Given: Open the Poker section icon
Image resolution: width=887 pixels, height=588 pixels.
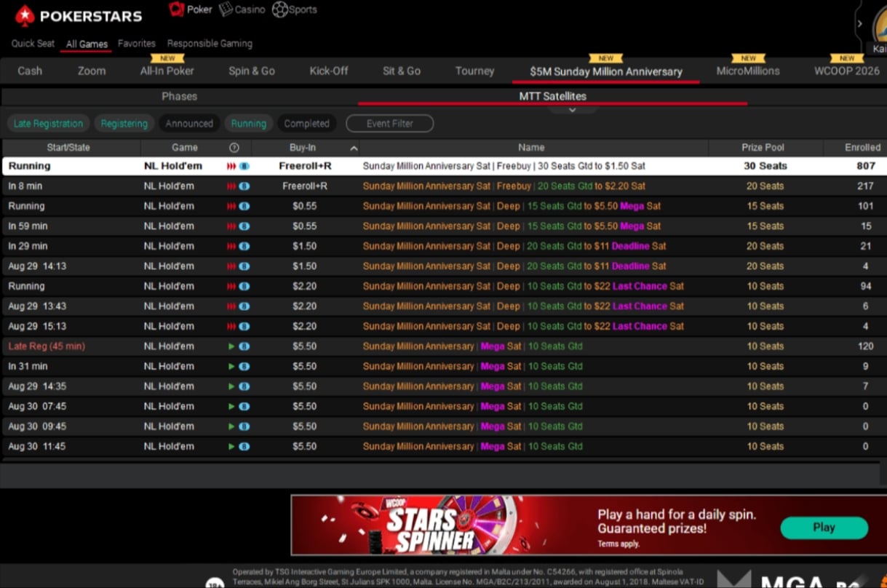Looking at the screenshot, I should [176, 9].
